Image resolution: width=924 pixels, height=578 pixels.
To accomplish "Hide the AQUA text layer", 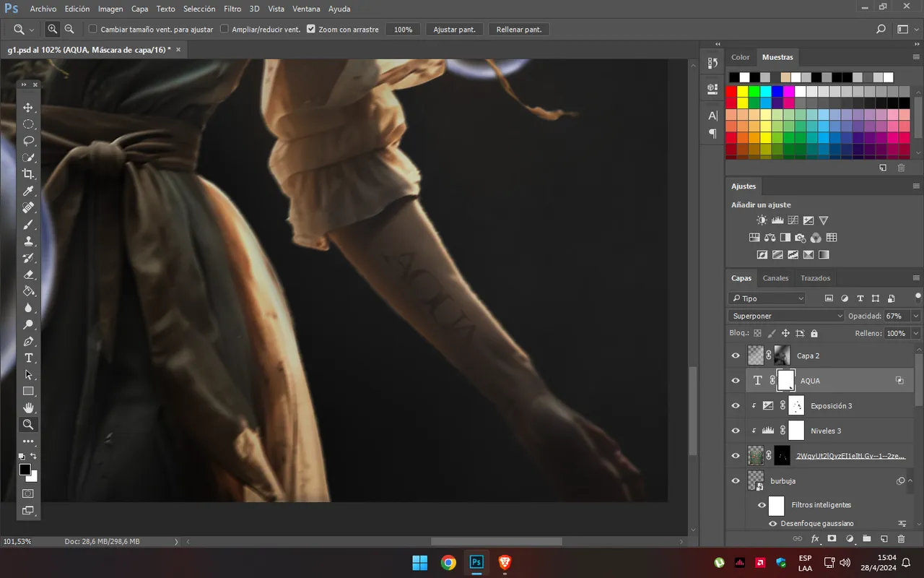I will click(736, 381).
